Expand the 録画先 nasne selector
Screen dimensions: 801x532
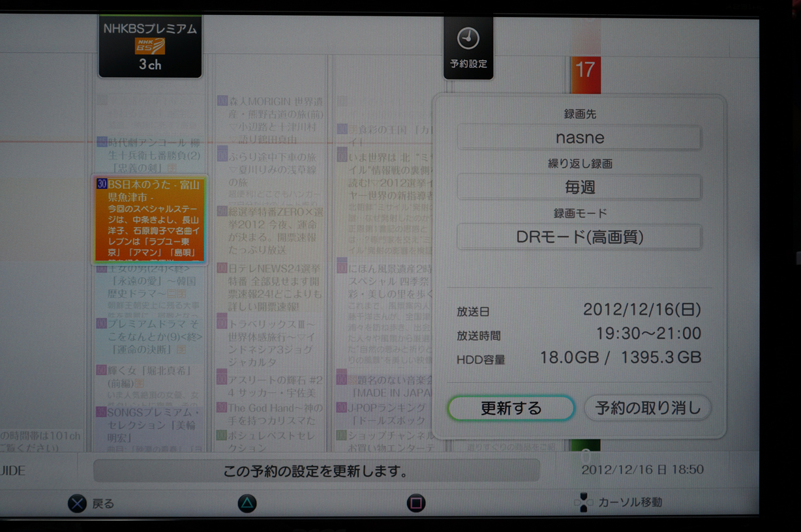pyautogui.click(x=579, y=138)
